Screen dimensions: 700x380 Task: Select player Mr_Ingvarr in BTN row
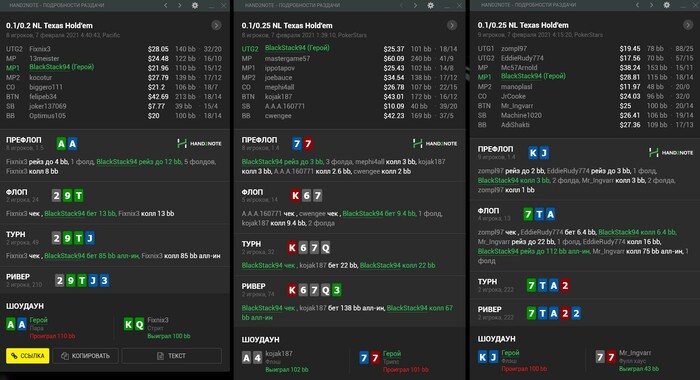(x=518, y=106)
